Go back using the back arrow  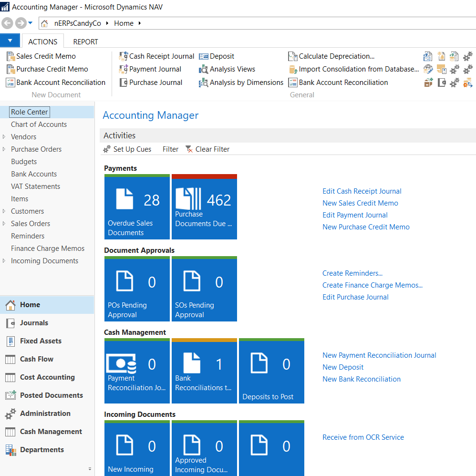(x=8, y=23)
